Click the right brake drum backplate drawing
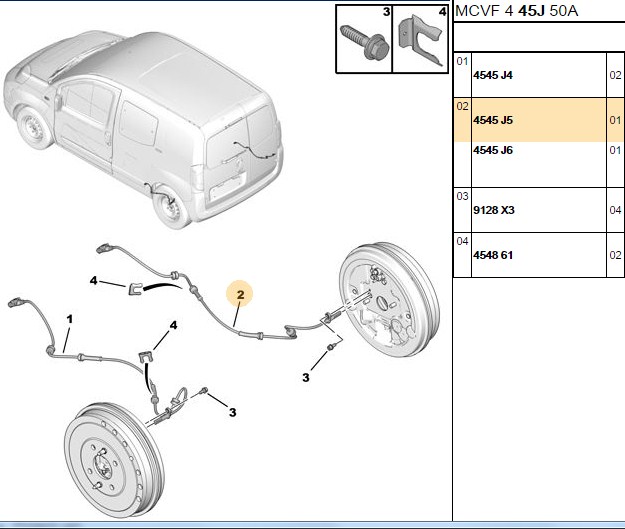Image resolution: width=625 pixels, height=529 pixels. coord(389,299)
